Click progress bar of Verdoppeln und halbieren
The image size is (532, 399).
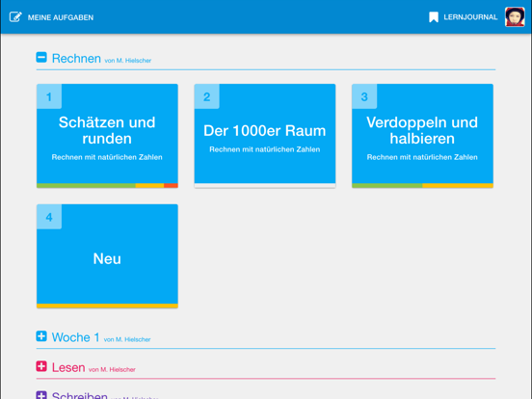422,186
